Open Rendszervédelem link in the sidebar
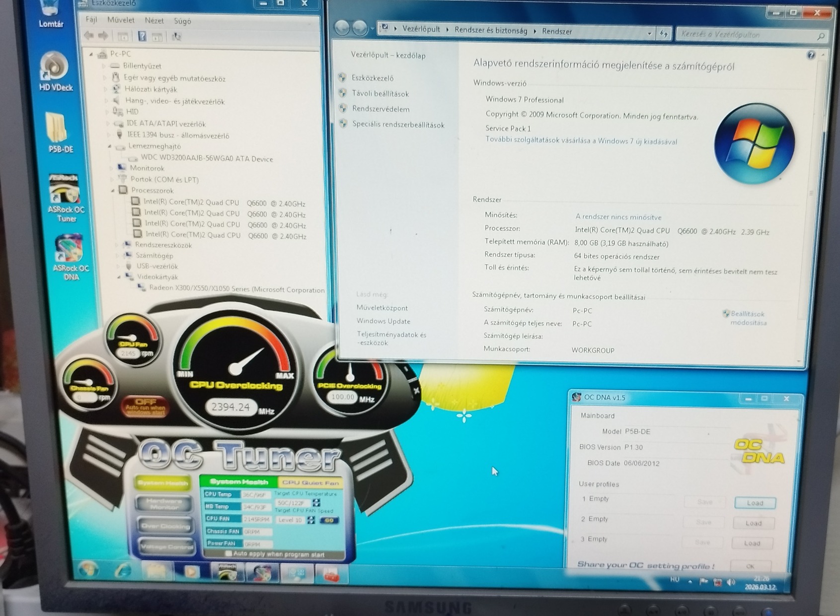Viewport: 840px width, 616px height. tap(381, 109)
